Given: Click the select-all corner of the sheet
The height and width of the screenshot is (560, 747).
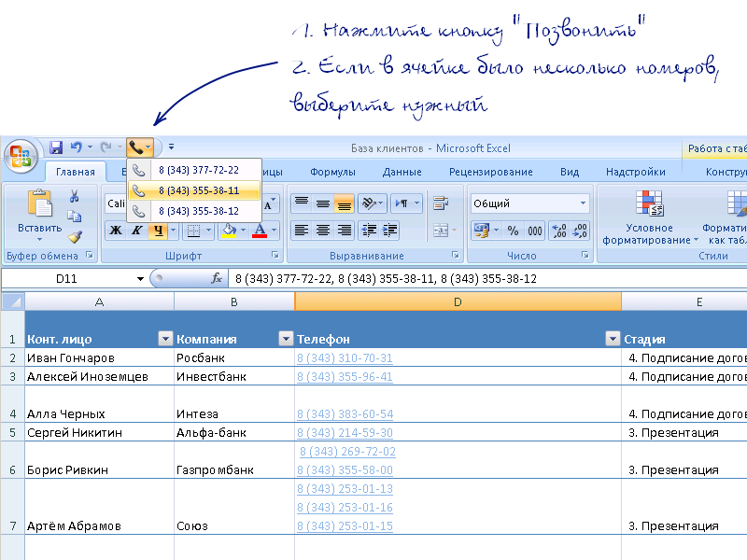Looking at the screenshot, I should tap(13, 301).
